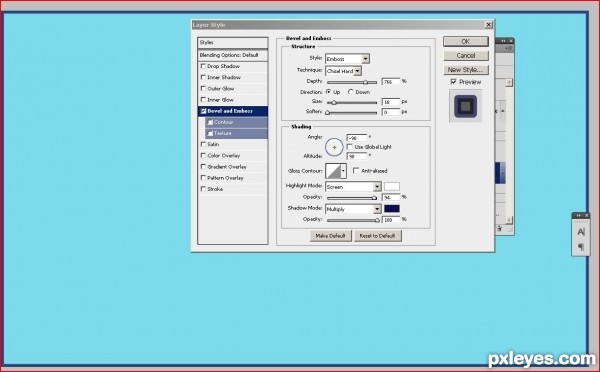Check the Anti-aliased option
The height and width of the screenshot is (372, 600).
(356, 171)
